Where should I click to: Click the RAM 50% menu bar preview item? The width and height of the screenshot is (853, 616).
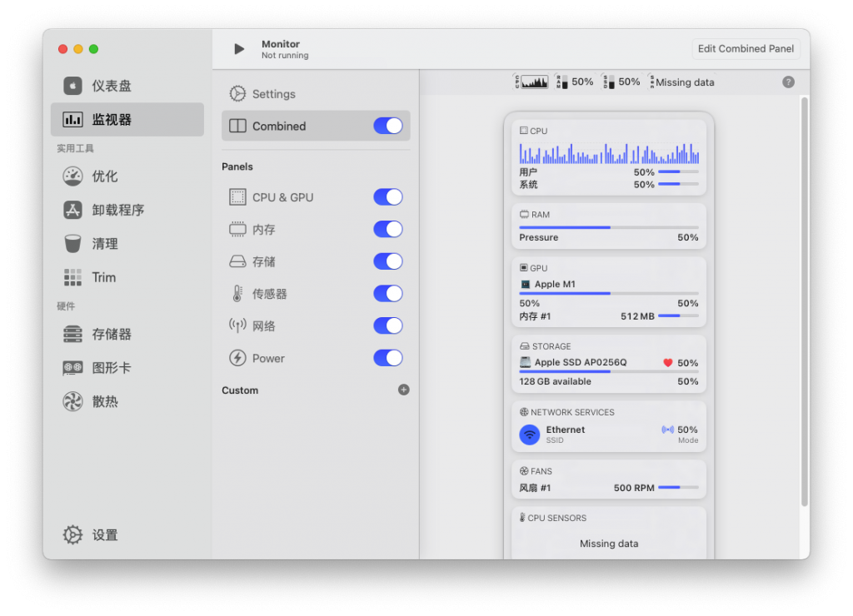point(574,82)
